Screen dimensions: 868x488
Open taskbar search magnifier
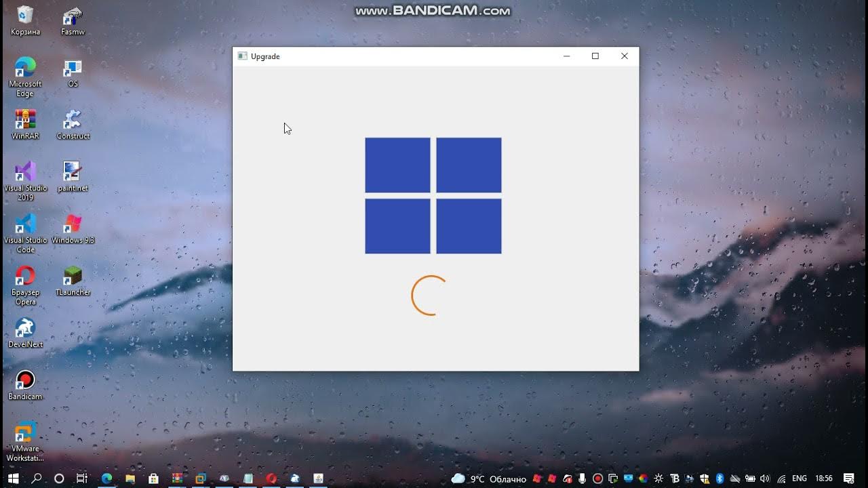(37, 479)
